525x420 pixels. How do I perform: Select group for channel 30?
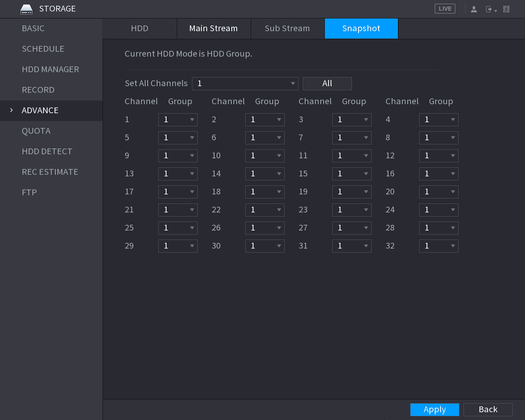(265, 246)
